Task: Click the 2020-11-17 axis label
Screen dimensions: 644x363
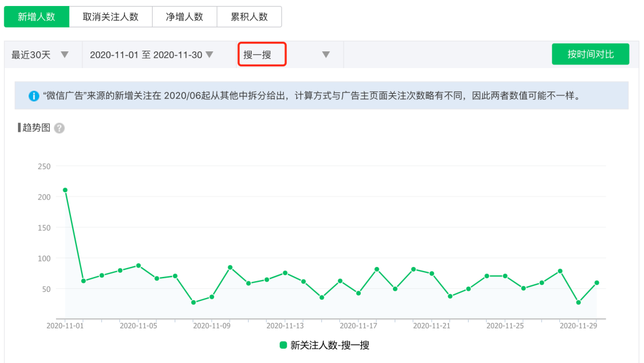Action: point(358,326)
